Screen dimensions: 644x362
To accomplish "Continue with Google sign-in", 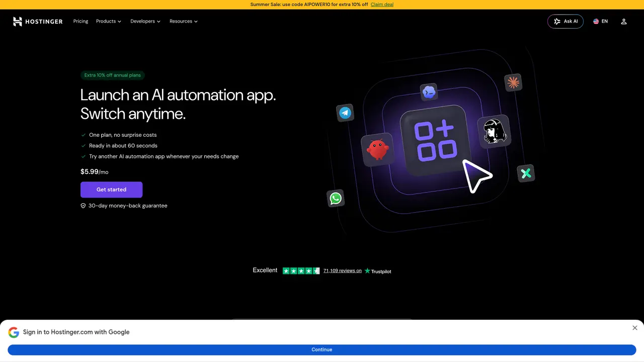I will tap(322, 349).
